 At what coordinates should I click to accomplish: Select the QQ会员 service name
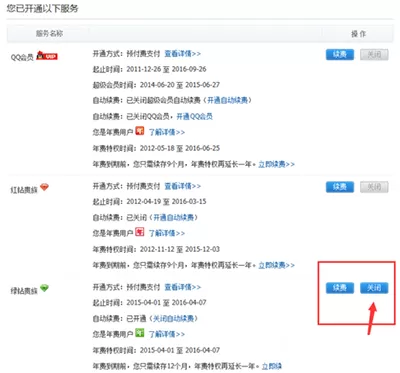pos(22,57)
